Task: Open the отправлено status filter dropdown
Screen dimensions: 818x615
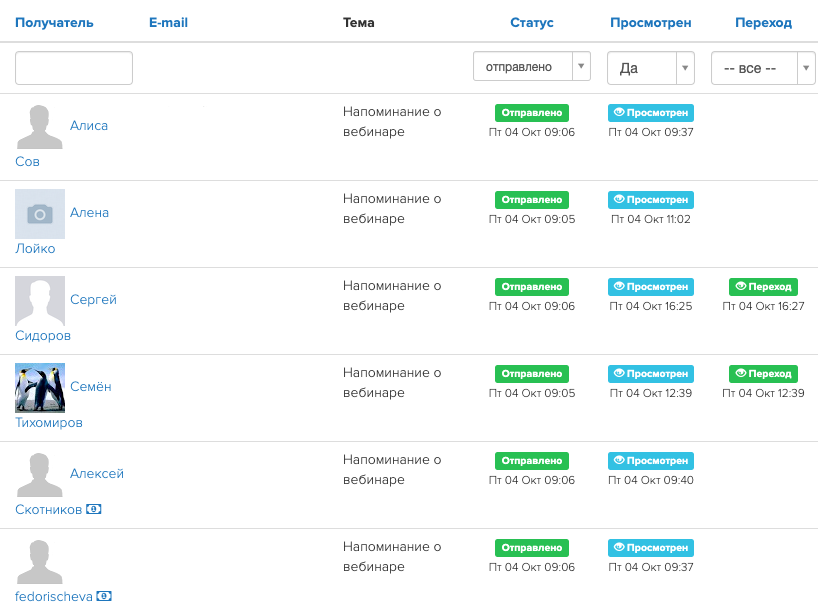Action: (532, 66)
